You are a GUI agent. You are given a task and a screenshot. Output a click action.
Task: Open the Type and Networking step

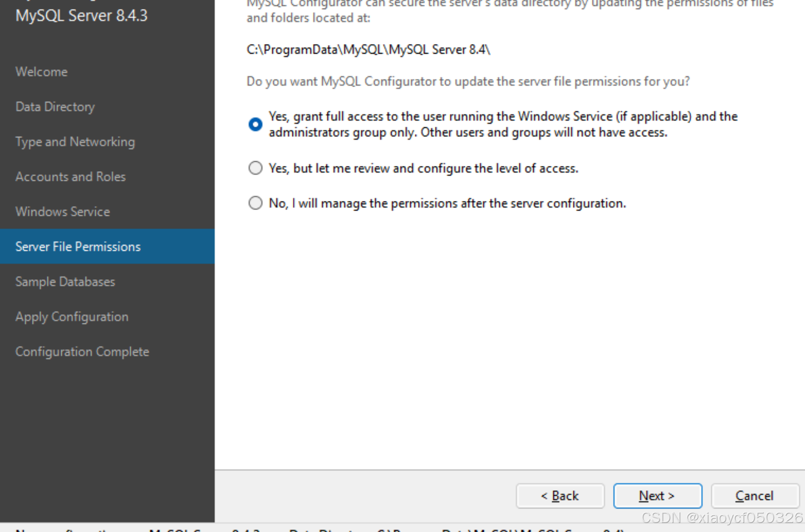click(75, 142)
